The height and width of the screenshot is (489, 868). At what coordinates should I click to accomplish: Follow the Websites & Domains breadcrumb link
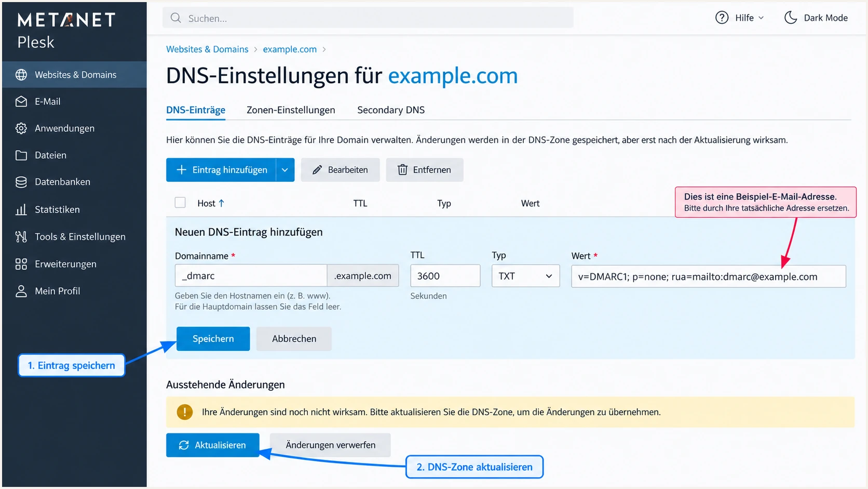click(207, 49)
